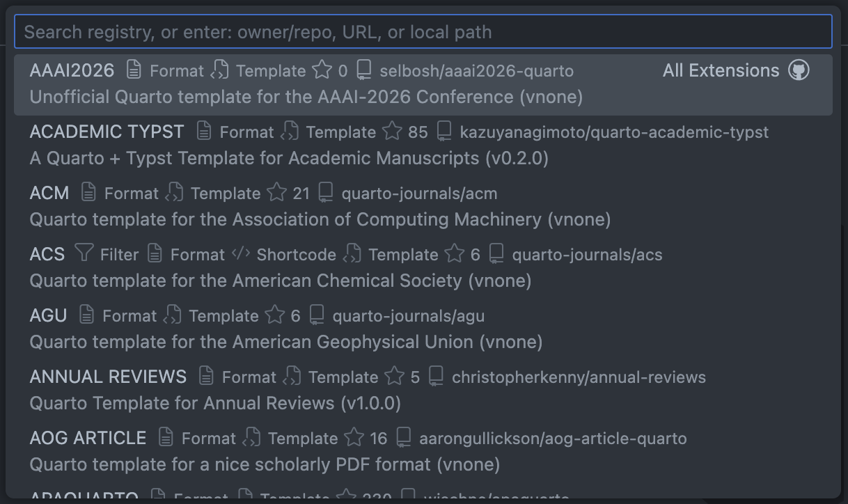The image size is (848, 504).
Task: Click the Shortcode brackets icon in ACS row
Action: 241,253
